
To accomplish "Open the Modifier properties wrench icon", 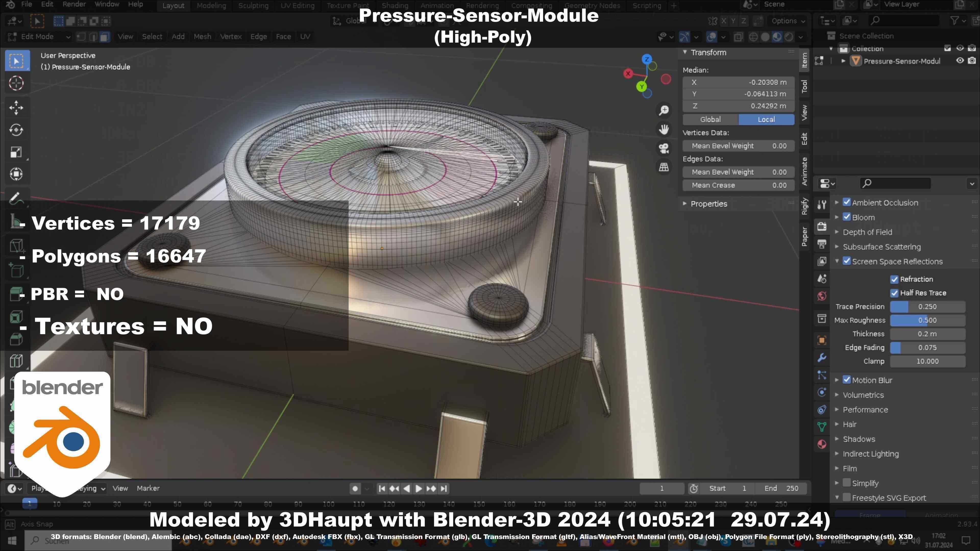I will click(822, 358).
